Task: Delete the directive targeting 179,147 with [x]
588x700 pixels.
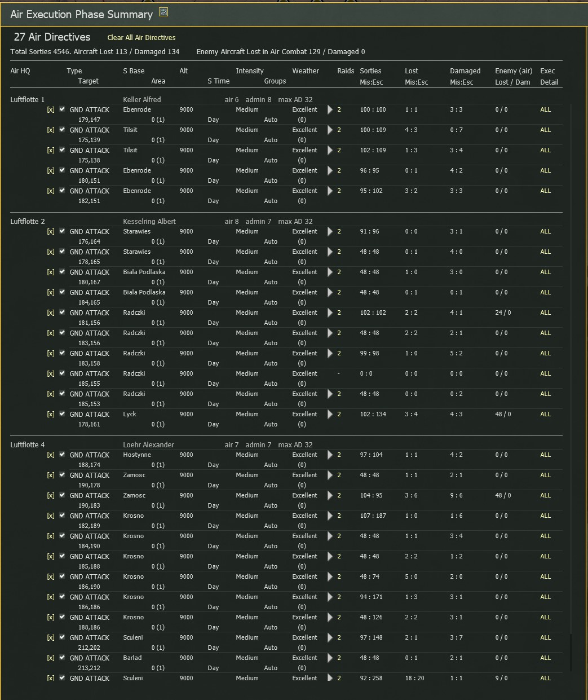Action: click(x=51, y=109)
